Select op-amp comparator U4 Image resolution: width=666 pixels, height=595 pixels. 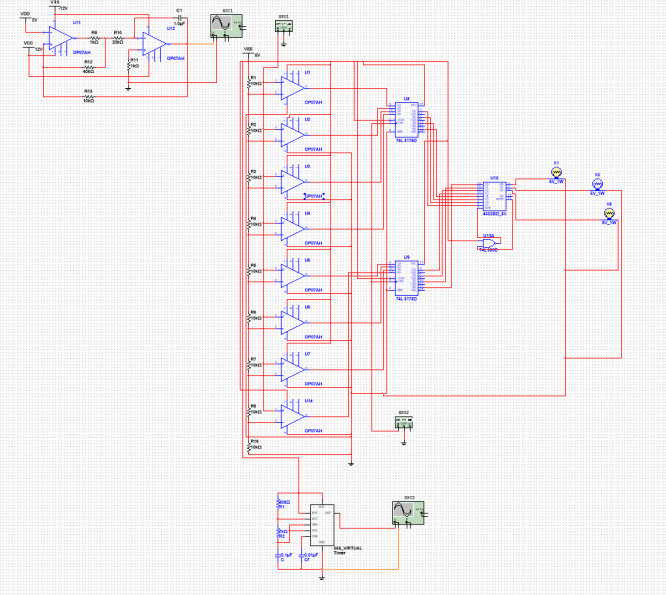click(292, 229)
